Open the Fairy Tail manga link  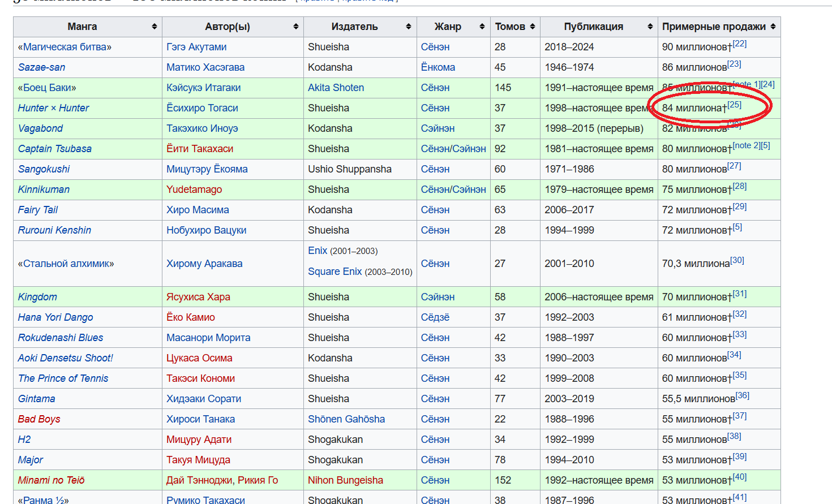click(38, 210)
